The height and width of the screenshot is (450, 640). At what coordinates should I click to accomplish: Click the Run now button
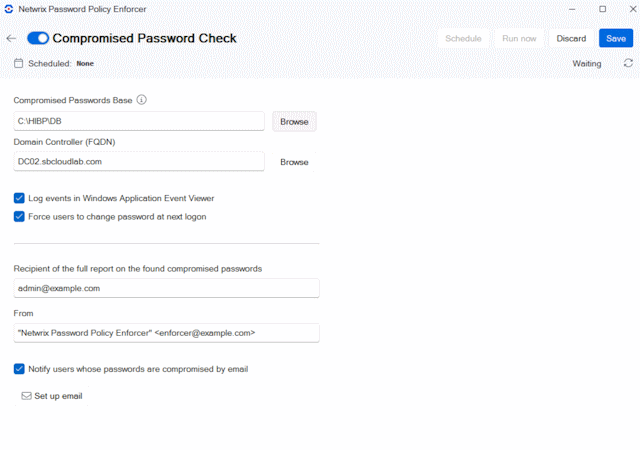(519, 38)
